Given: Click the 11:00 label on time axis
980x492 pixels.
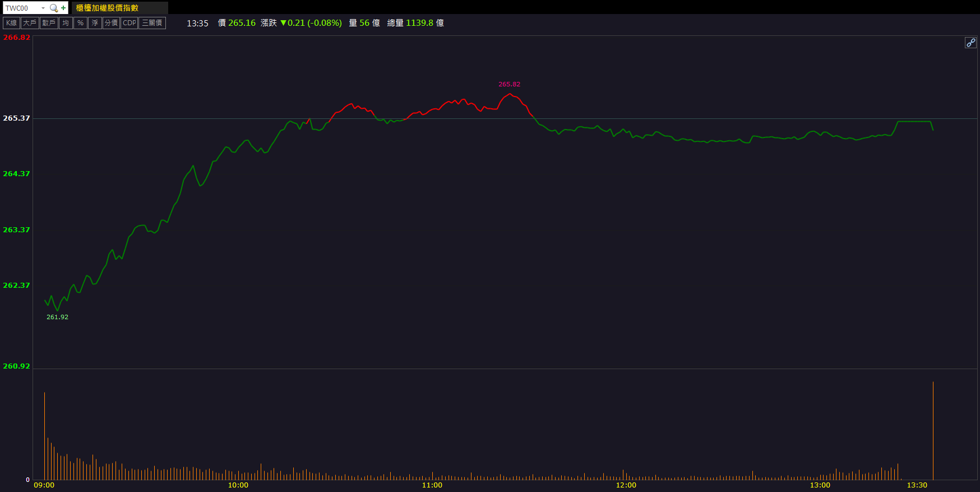Looking at the screenshot, I should (432, 485).
